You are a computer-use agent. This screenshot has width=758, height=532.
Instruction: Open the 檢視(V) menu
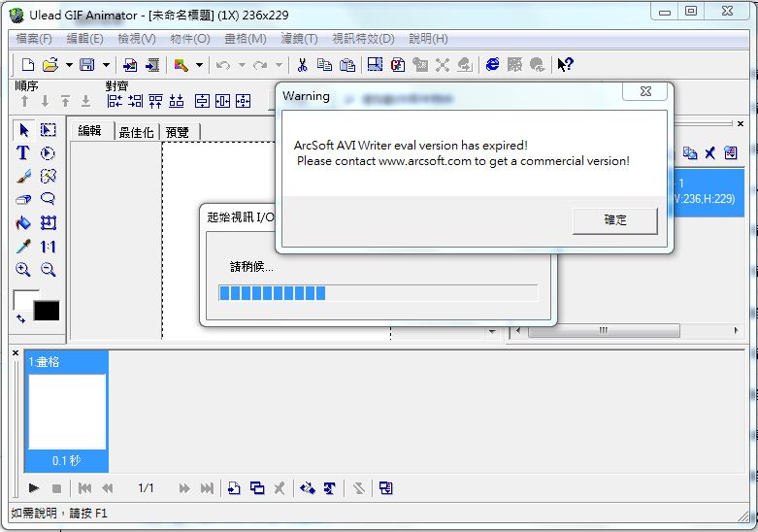(x=137, y=39)
